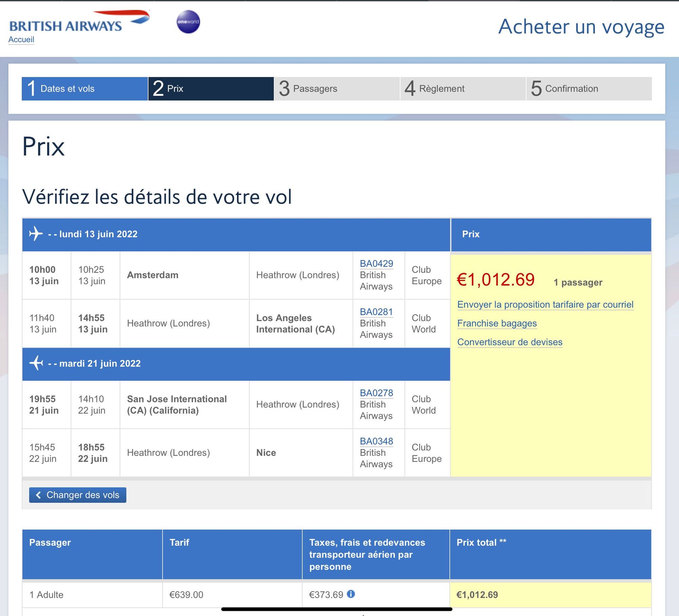The image size is (679, 616).
Task: Send the fare quote by email
Action: [545, 305]
